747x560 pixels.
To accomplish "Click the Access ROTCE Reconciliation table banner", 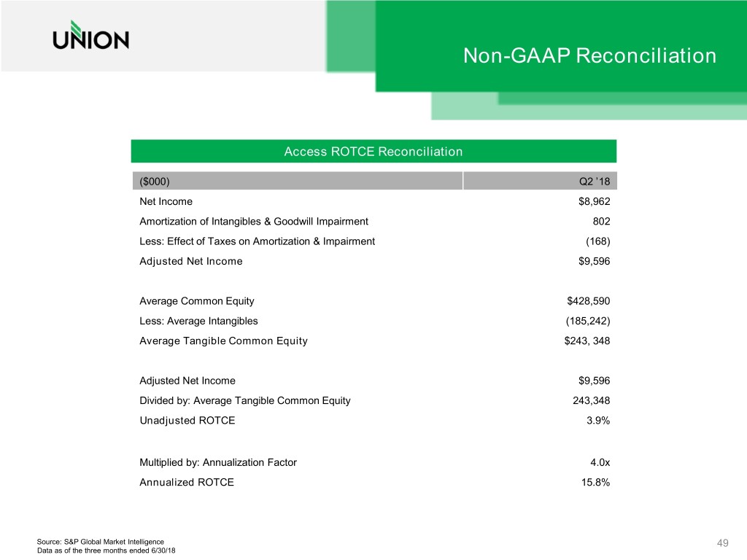I will pyautogui.click(x=373, y=152).
